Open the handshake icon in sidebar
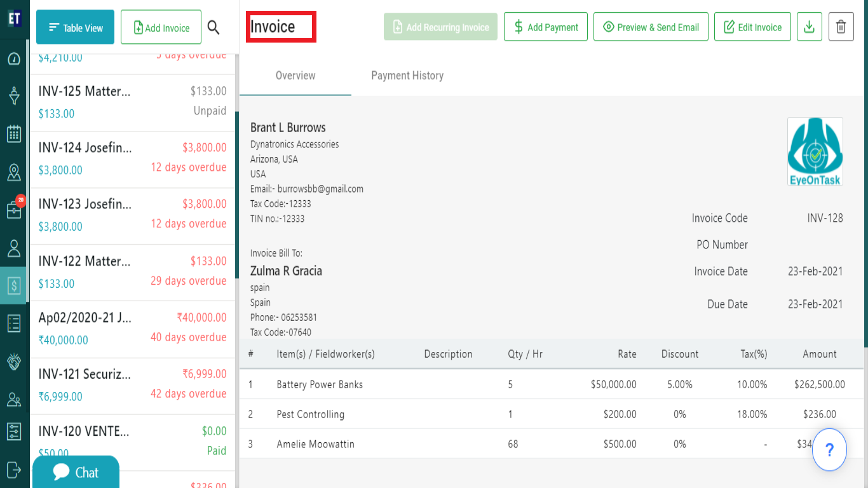The height and width of the screenshot is (488, 868). [x=14, y=361]
